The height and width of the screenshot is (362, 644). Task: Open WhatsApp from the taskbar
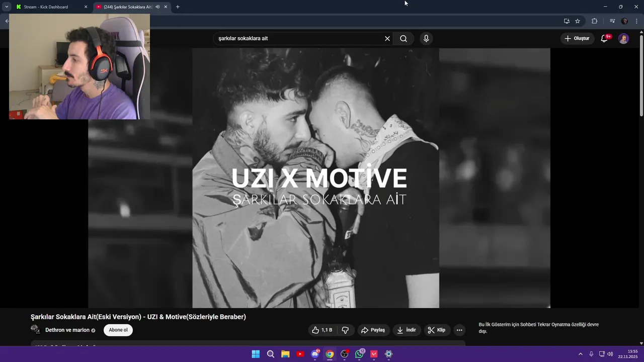[359, 354]
